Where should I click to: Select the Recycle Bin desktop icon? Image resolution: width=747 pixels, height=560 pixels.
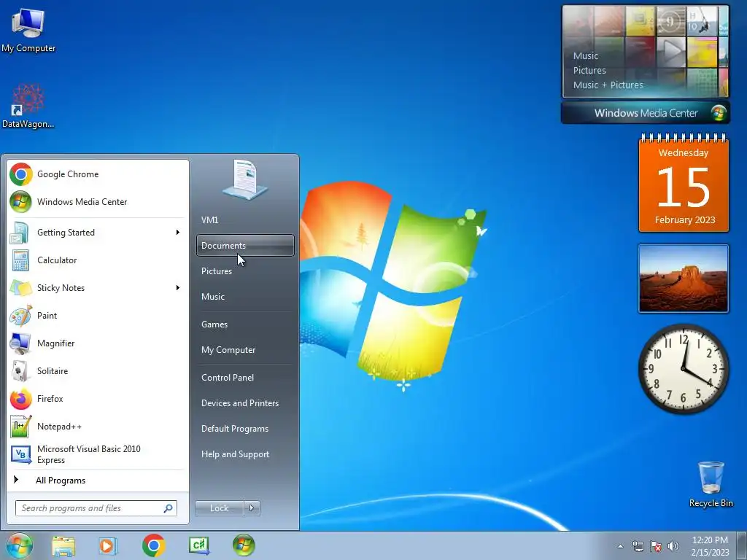[711, 484]
